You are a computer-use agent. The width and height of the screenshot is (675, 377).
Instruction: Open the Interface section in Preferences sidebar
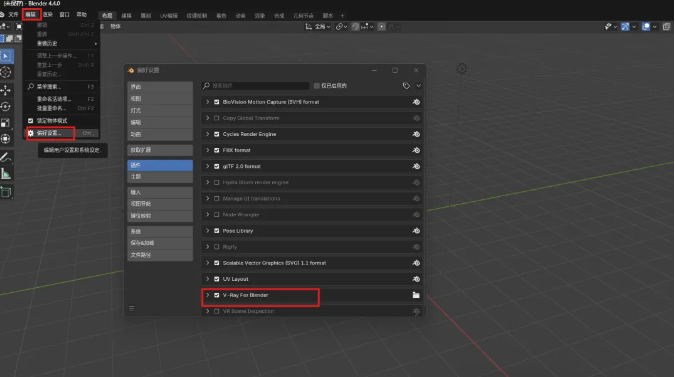[160, 87]
